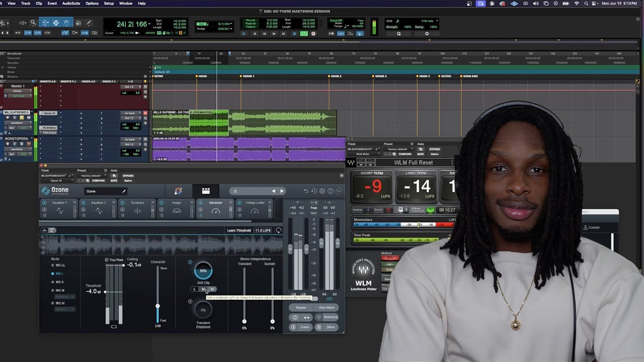Open the Setup menu

point(109,3)
